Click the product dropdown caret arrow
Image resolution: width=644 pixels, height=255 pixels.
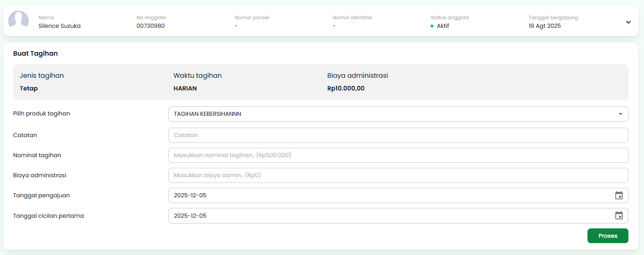620,114
